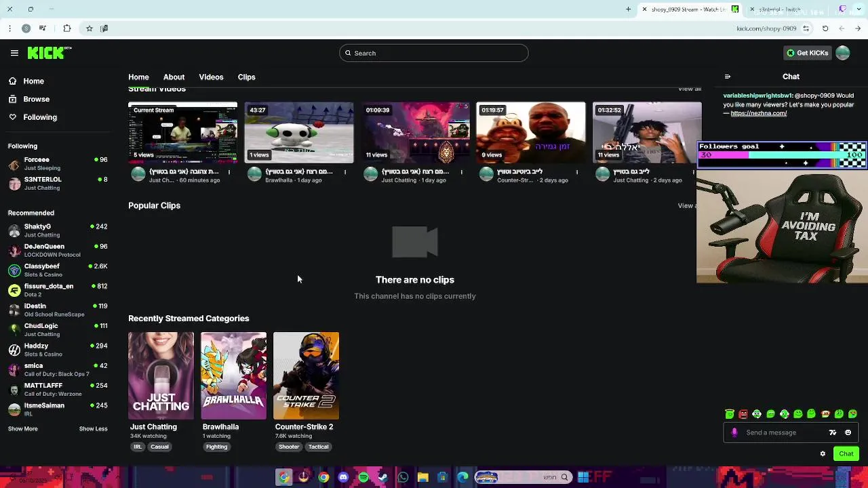Open WhatsApp from the taskbar
This screenshot has width=868, height=488.
pos(403,477)
